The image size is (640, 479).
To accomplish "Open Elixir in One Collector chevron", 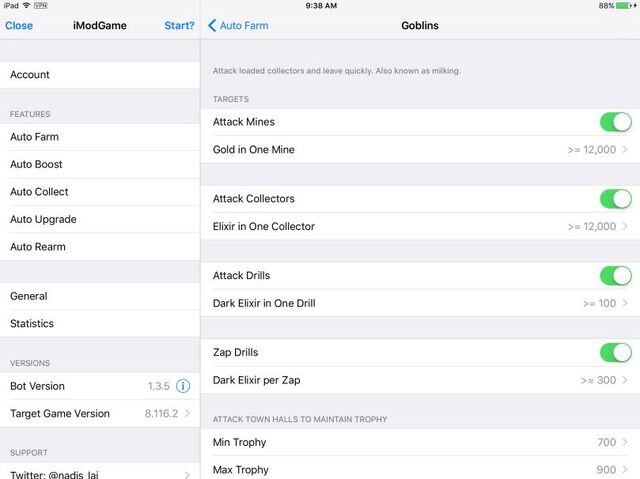I will (x=625, y=226).
